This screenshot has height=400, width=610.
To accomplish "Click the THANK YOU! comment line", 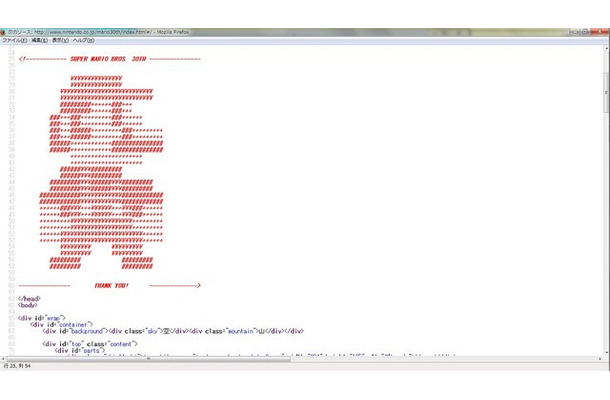I will click(110, 286).
